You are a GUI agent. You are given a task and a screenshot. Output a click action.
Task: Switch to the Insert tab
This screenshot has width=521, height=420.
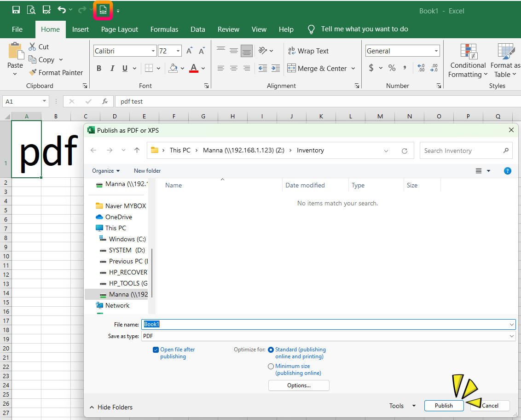coord(81,29)
